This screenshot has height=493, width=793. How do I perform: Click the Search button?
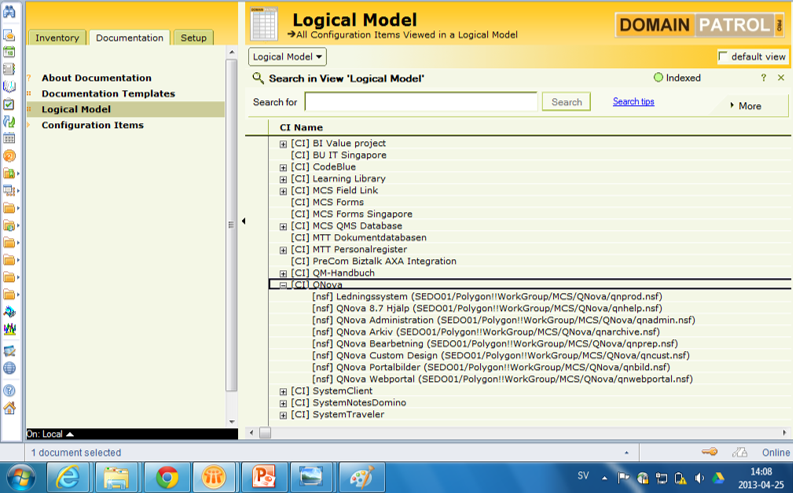pyautogui.click(x=566, y=102)
